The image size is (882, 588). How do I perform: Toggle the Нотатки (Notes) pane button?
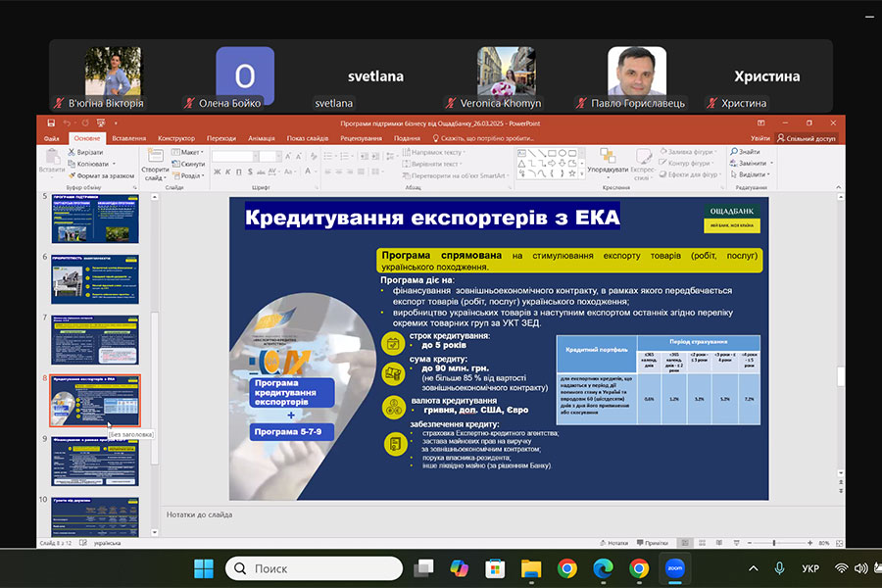[x=615, y=543]
